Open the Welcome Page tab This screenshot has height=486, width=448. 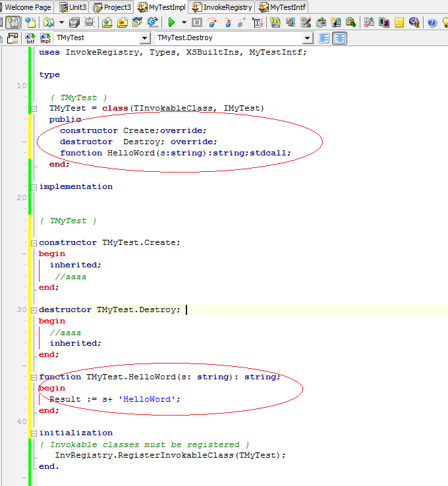click(26, 7)
